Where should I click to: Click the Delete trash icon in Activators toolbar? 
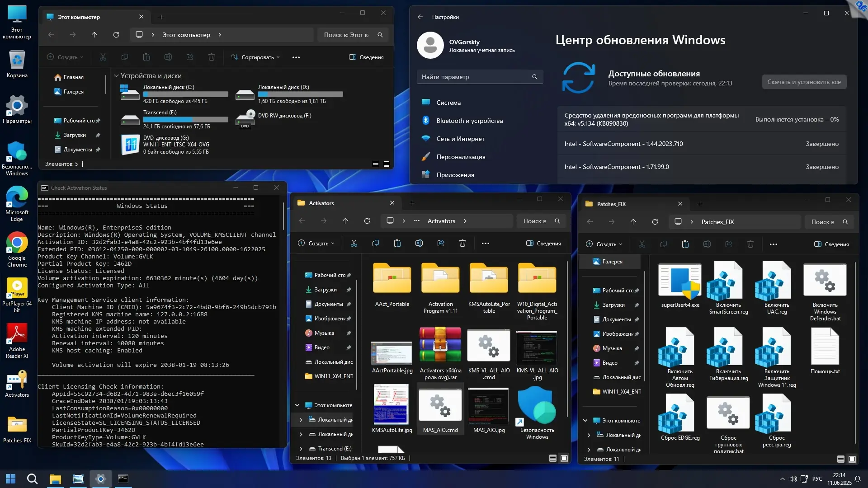click(x=462, y=244)
